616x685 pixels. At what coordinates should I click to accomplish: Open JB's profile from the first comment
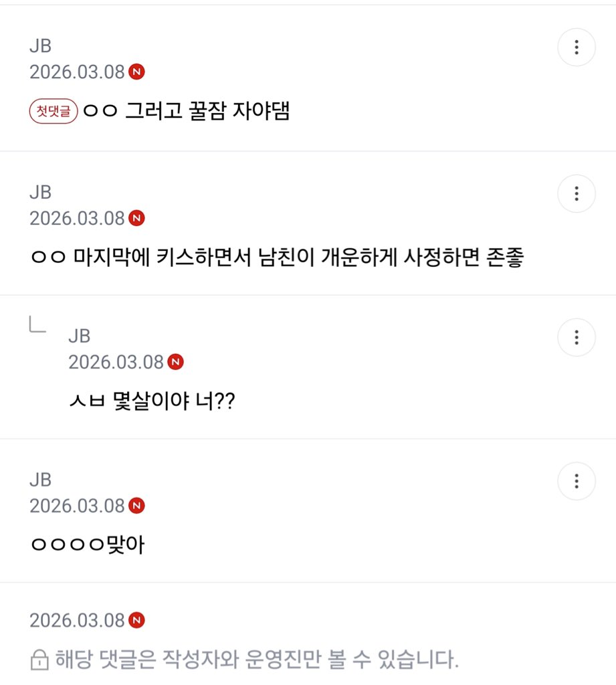click(40, 46)
